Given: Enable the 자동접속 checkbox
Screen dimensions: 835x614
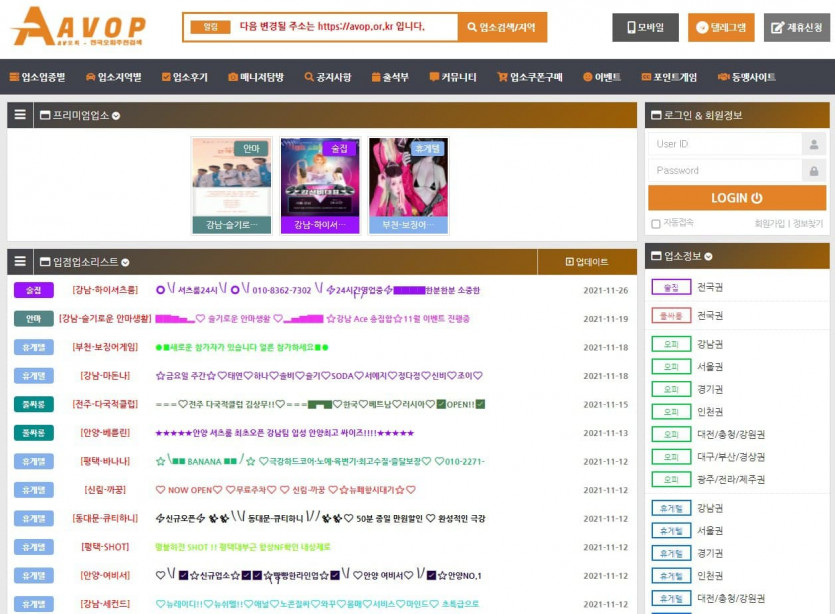Looking at the screenshot, I should [x=656, y=224].
